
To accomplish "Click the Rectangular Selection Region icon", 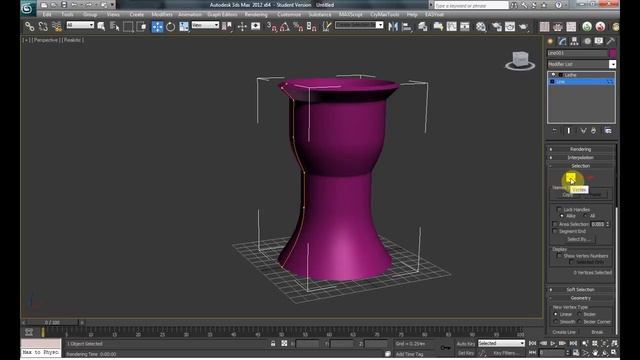I will (x=128, y=27).
